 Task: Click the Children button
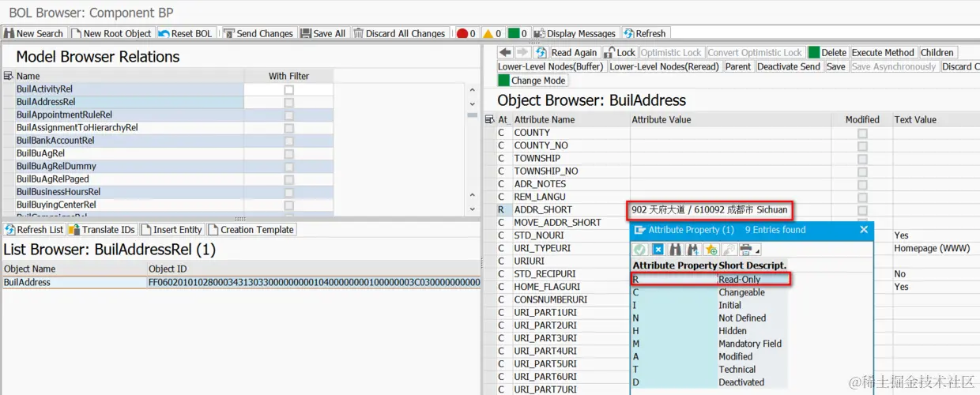tap(937, 52)
